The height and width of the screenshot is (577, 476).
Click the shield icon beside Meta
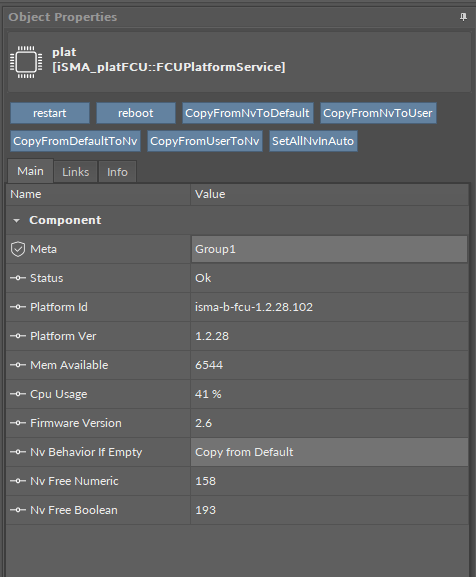(18, 249)
